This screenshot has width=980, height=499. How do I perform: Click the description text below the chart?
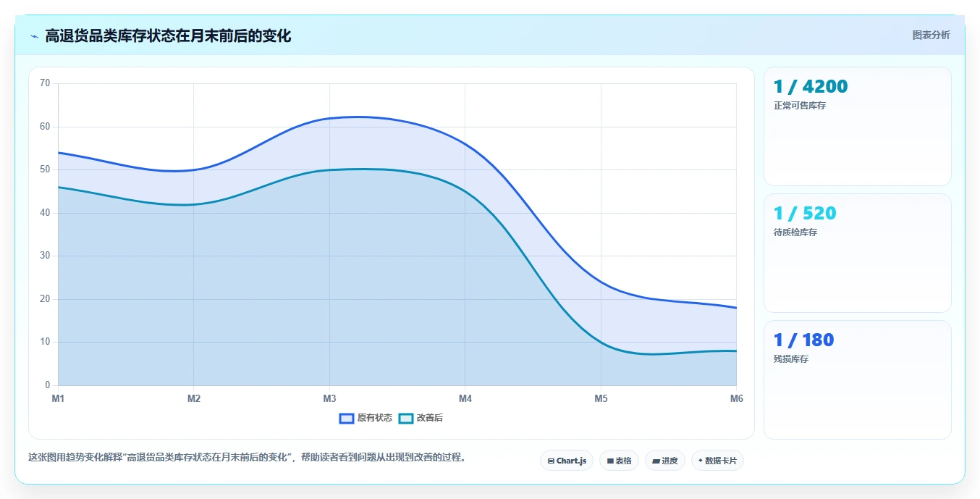(249, 458)
